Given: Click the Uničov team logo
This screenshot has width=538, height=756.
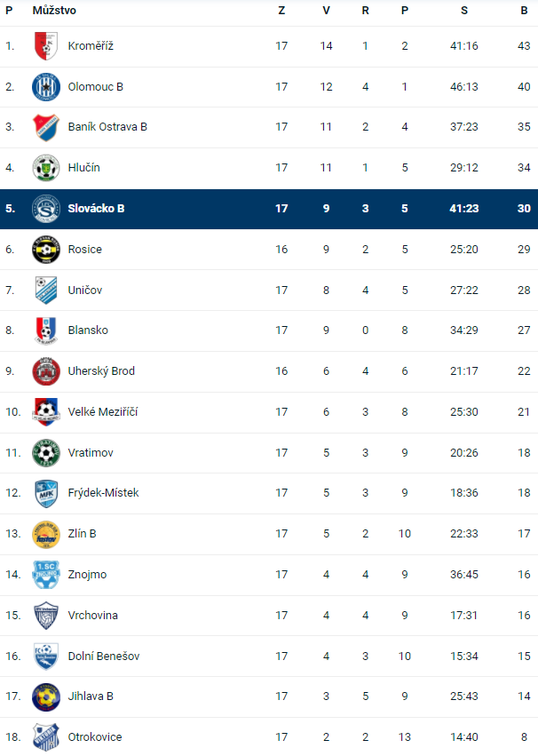Looking at the screenshot, I should coord(45,290).
